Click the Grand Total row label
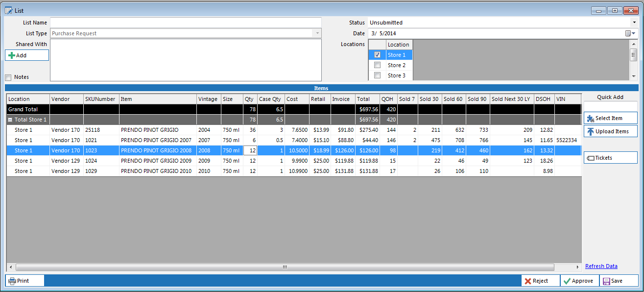The height and width of the screenshot is (292, 644). [23, 109]
